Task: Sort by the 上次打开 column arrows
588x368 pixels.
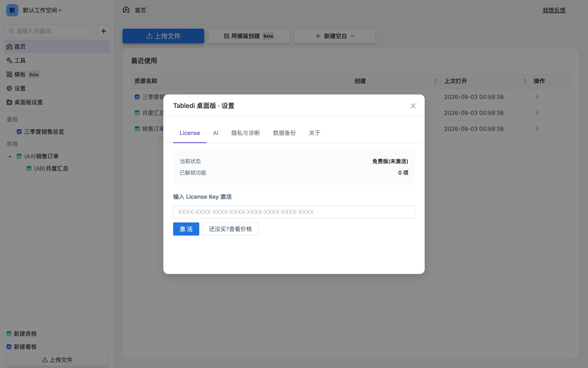Action: (525, 81)
